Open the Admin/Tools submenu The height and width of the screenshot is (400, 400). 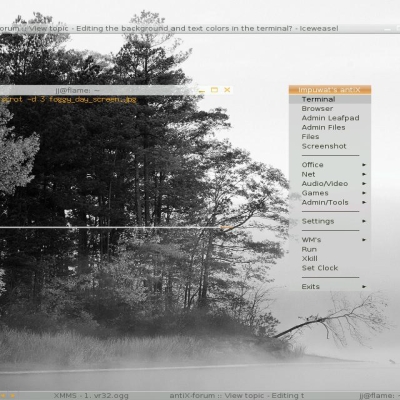click(330, 202)
